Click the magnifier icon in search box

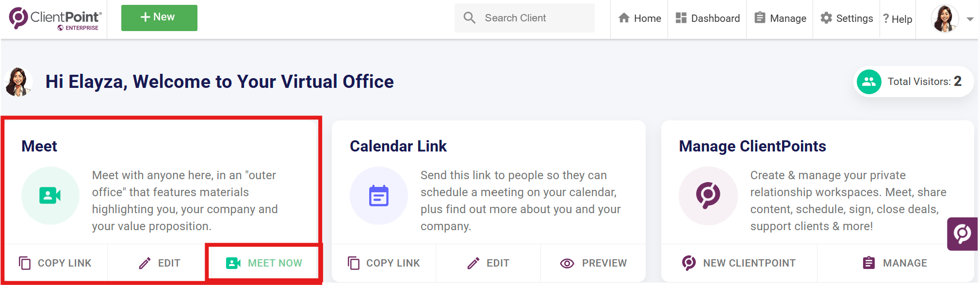469,18
